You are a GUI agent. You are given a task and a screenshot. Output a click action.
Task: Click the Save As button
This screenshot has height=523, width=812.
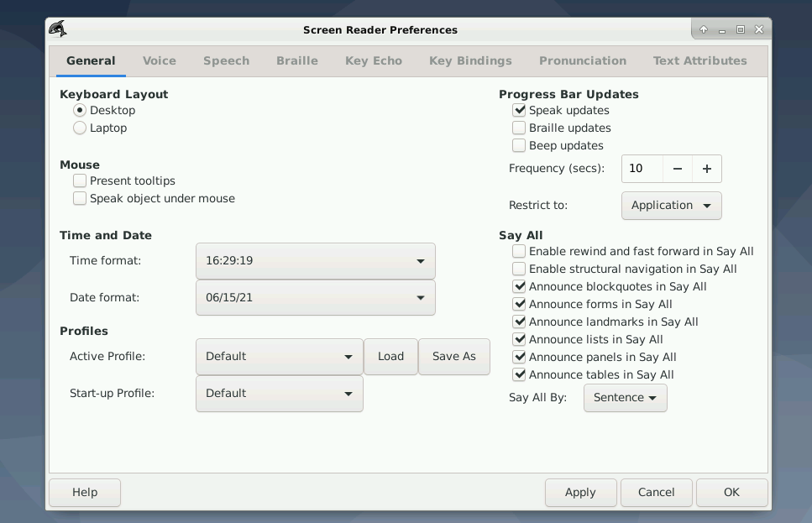pos(454,356)
